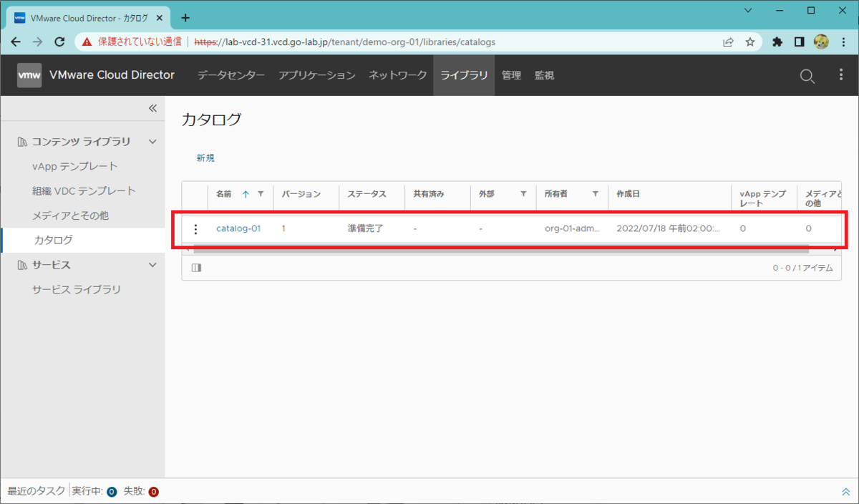Collapse the コンテンツ ライブラリ section
This screenshot has width=859, height=504.
point(152,142)
